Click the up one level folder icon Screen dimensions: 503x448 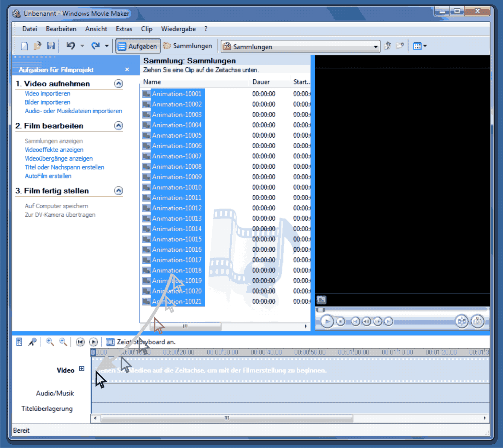pyautogui.click(x=388, y=46)
